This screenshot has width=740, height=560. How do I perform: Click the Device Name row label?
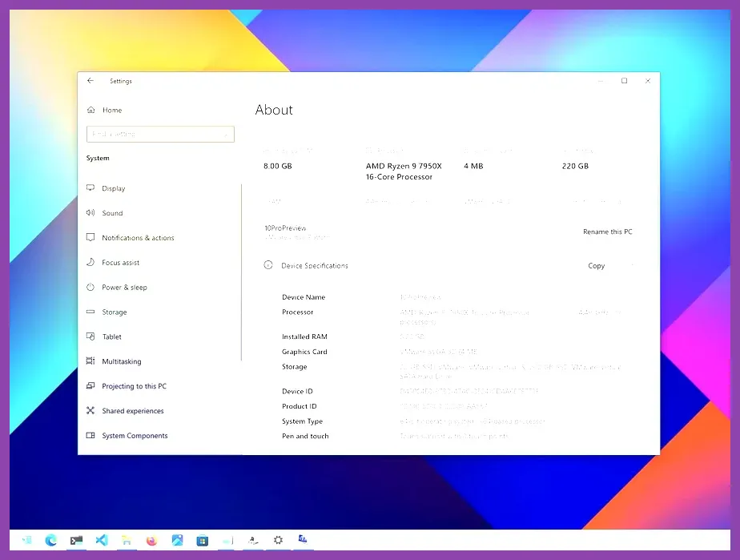[304, 297]
